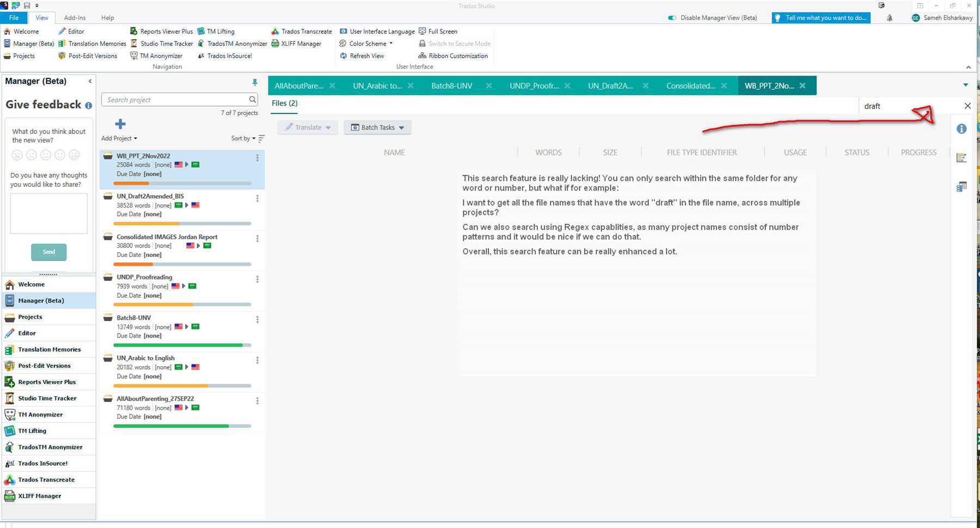Open WB_PPT_2Nov2022 project options menu
This screenshot has height=528, width=980.
257,157
